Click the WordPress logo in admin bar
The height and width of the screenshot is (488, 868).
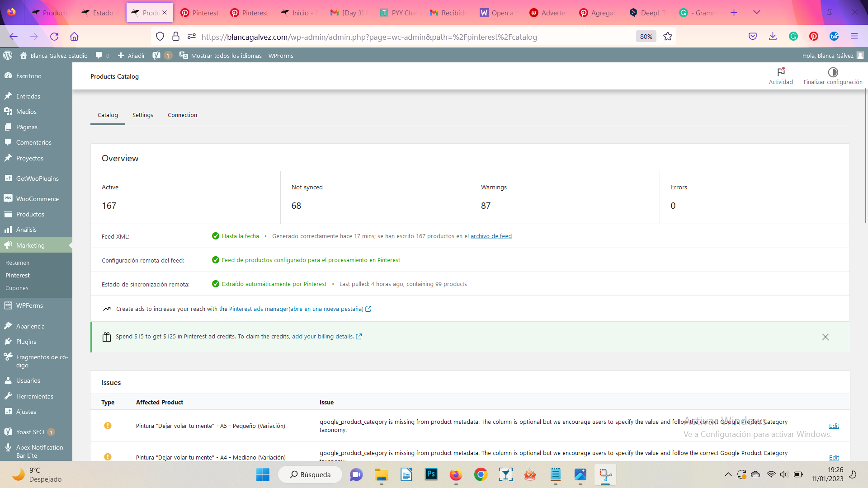coord(8,55)
